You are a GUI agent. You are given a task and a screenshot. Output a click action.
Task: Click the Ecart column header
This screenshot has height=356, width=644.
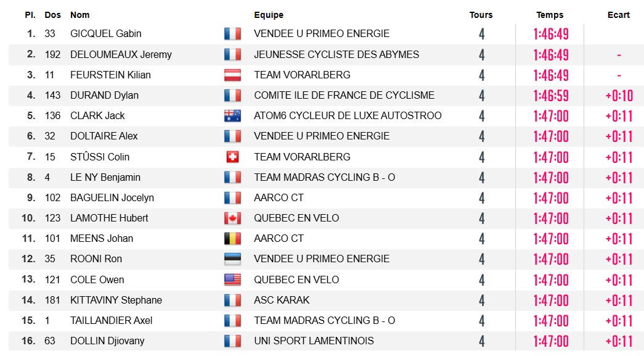pos(619,15)
